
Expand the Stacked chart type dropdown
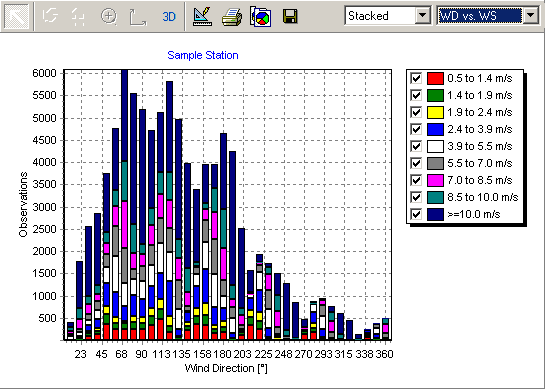click(x=422, y=15)
